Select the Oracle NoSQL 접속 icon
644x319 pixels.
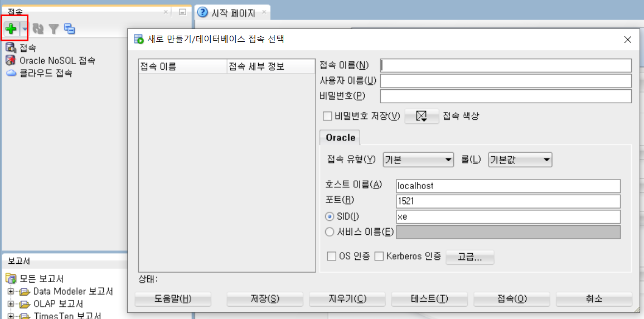click(11, 61)
